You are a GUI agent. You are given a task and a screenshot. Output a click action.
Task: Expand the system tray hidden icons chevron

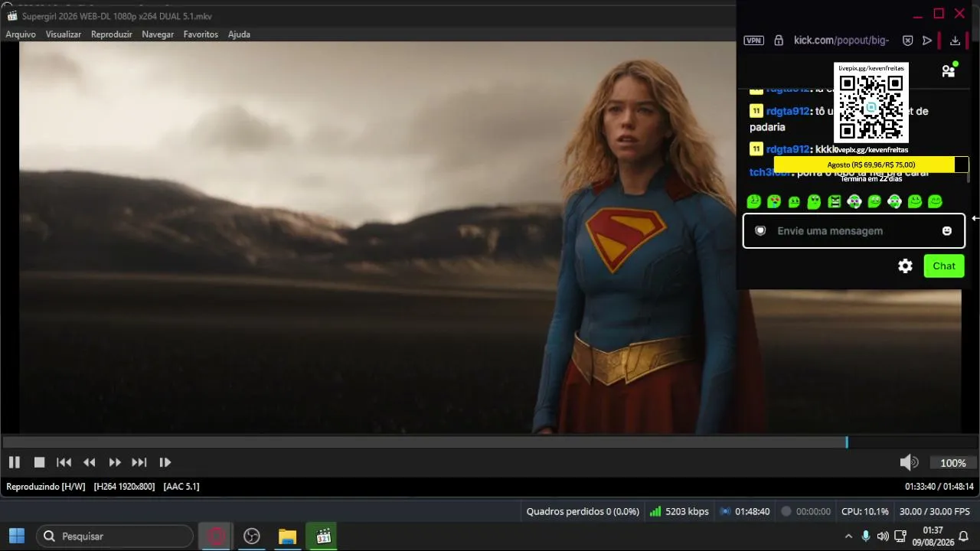coord(848,536)
